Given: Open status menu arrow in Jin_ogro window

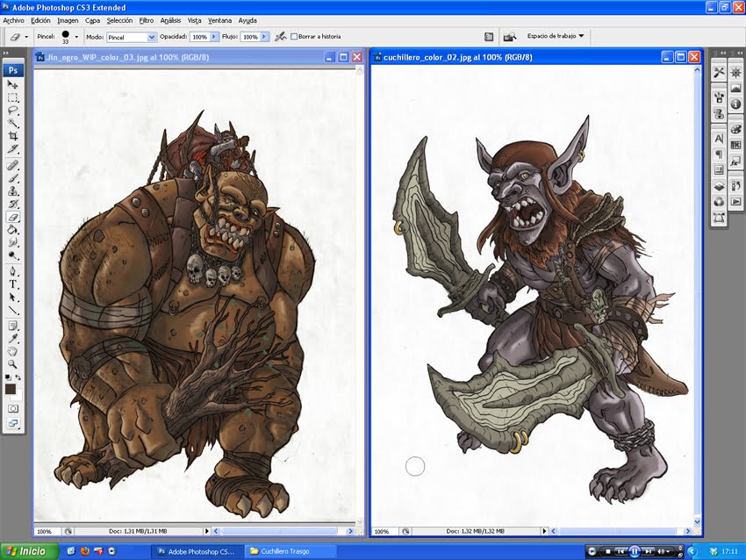Looking at the screenshot, I should [x=207, y=531].
